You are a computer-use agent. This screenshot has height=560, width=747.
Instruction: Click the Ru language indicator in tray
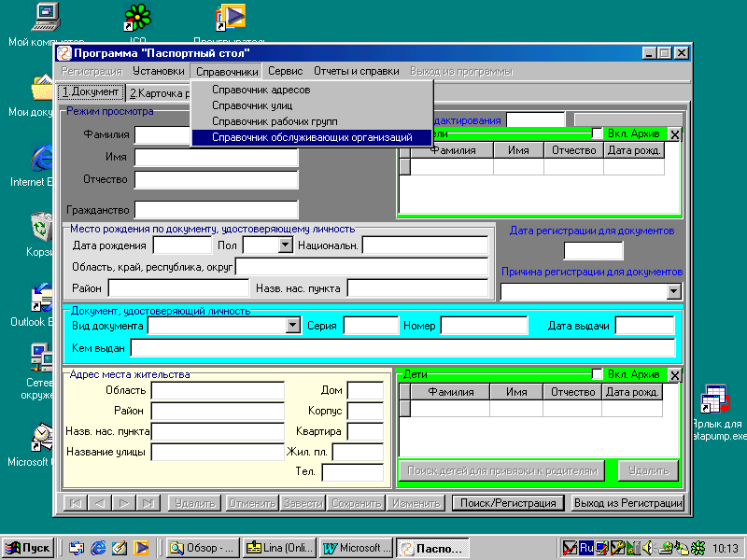coord(586,548)
